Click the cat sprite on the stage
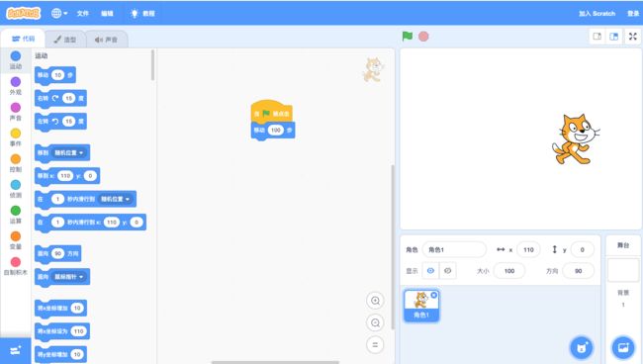This screenshot has width=643, height=364. (576, 138)
